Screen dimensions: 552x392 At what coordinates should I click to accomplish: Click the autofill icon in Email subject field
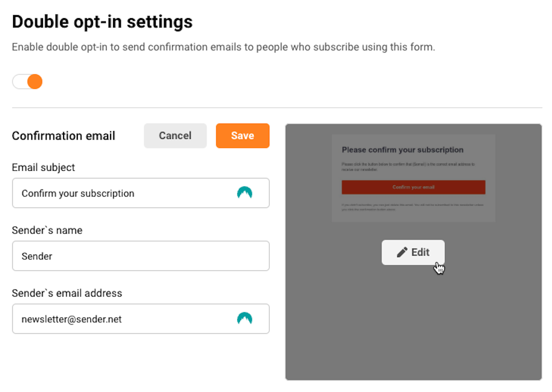pos(244,193)
